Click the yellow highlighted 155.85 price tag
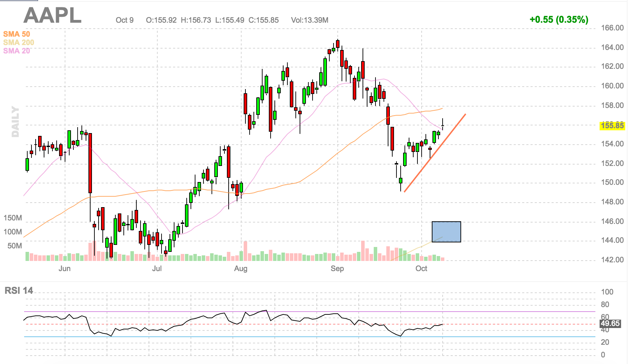Screen dimensions: 630x364 point(612,126)
